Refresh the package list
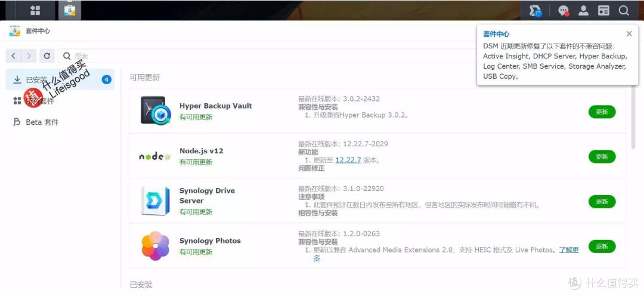Viewport: 644px width, 296px height. click(47, 56)
